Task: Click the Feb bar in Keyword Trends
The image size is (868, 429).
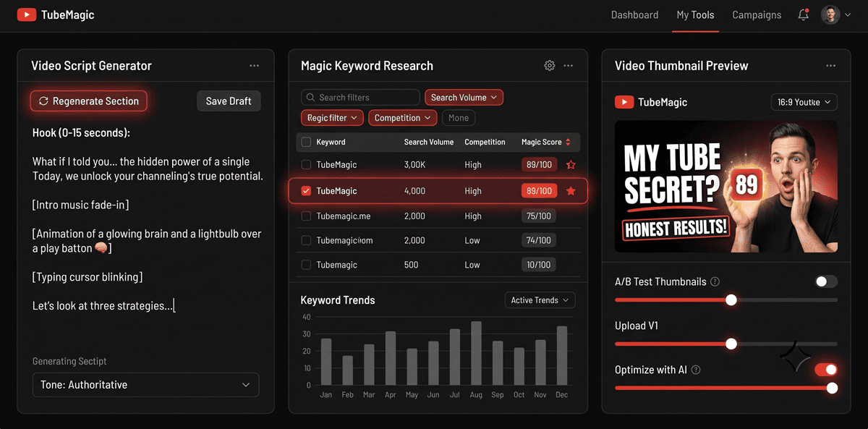Action: [348, 370]
